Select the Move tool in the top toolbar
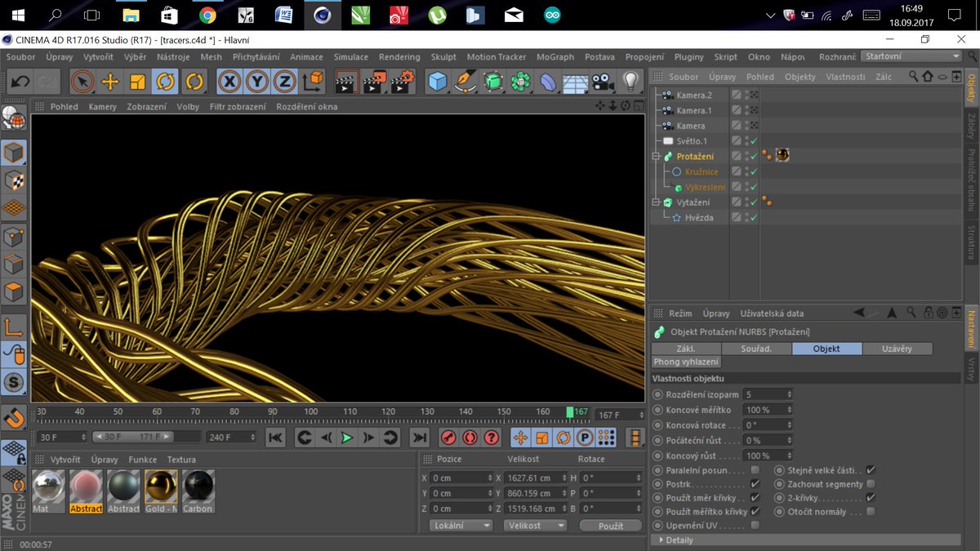The height and width of the screenshot is (551, 980). pos(109,82)
